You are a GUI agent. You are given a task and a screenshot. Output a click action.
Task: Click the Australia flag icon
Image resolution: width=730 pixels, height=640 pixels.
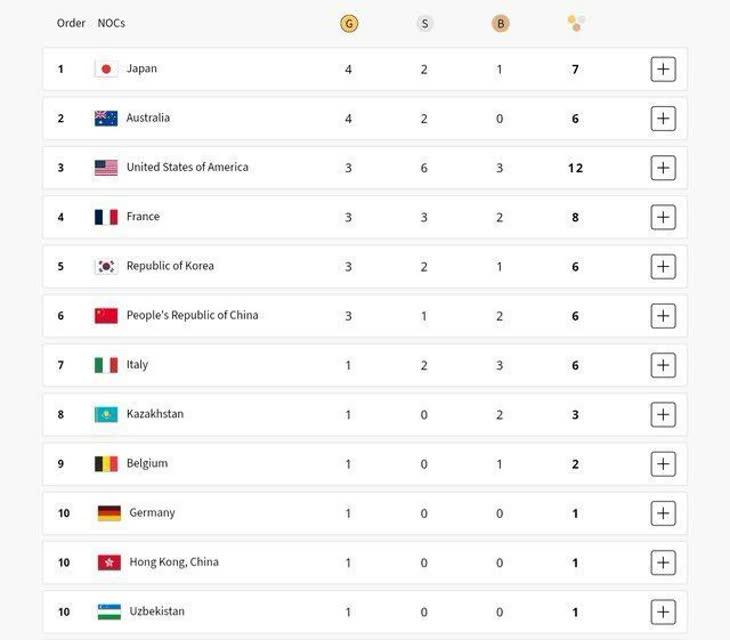coord(106,118)
